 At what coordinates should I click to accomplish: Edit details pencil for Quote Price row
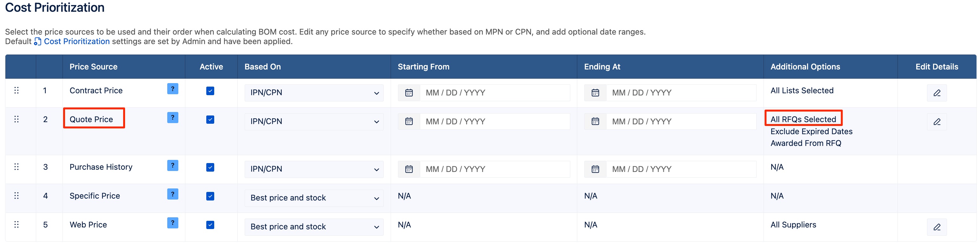(937, 122)
